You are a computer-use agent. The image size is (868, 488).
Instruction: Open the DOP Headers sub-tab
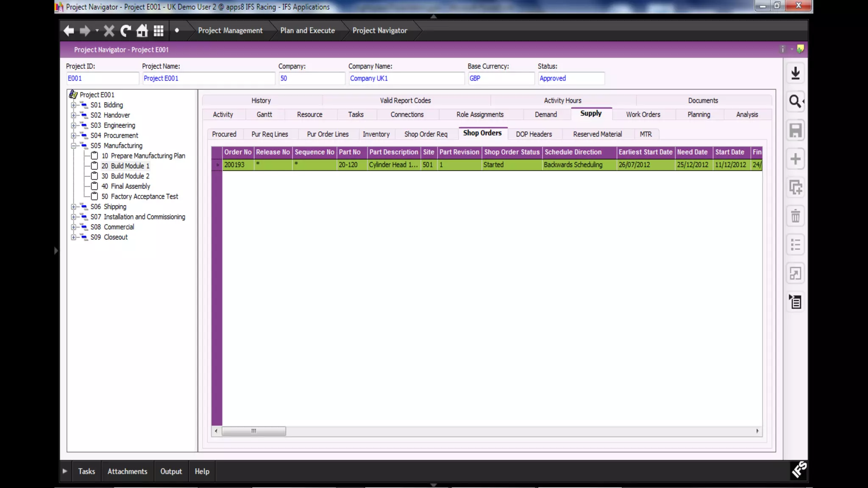(534, 134)
